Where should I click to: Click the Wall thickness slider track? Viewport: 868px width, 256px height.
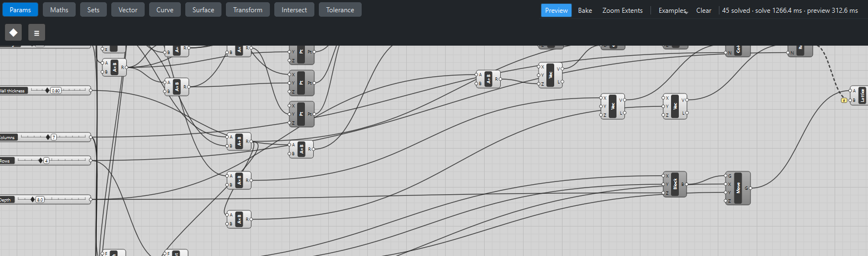point(58,90)
